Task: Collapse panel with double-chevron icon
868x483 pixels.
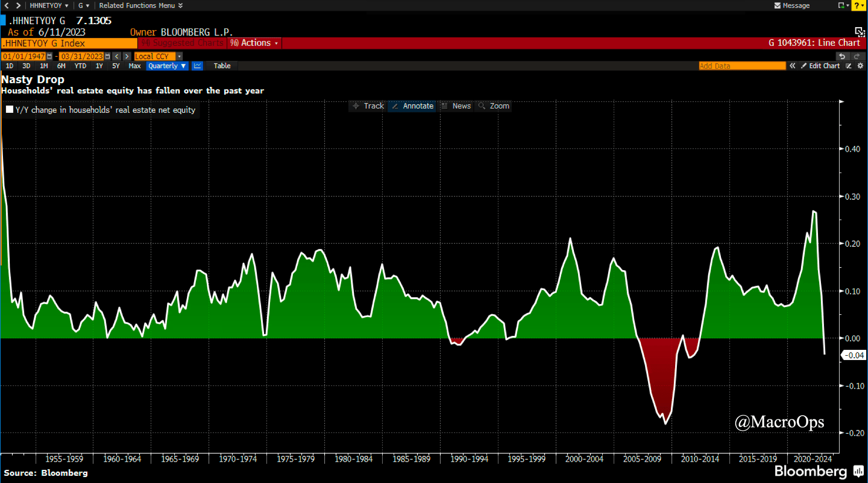Action: point(792,66)
